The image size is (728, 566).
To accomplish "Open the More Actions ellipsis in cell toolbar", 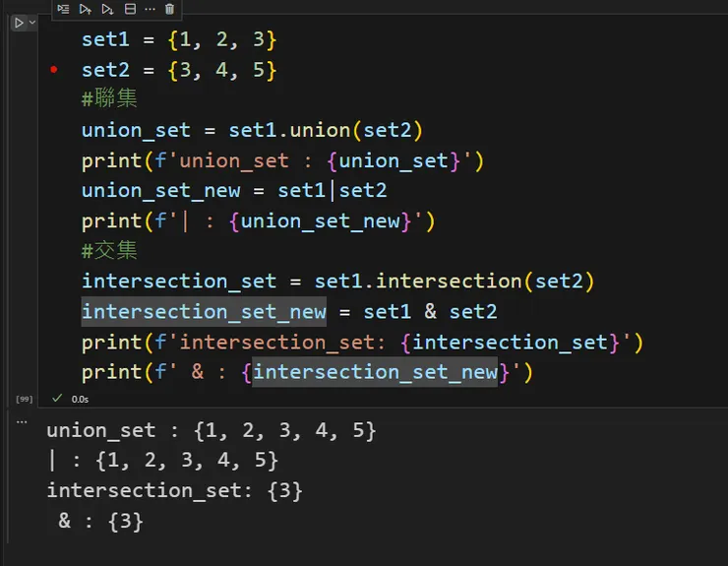I will pos(150,9).
